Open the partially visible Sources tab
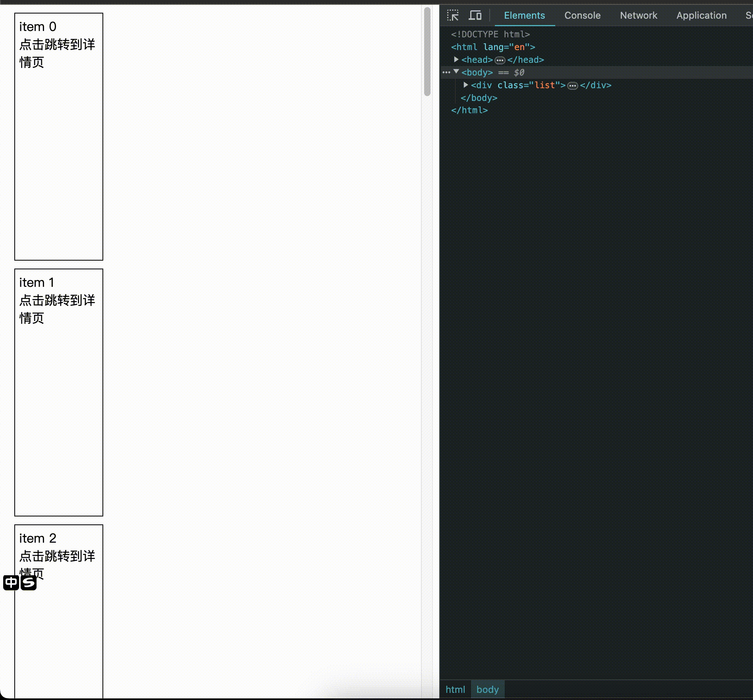This screenshot has width=753, height=700. [748, 15]
